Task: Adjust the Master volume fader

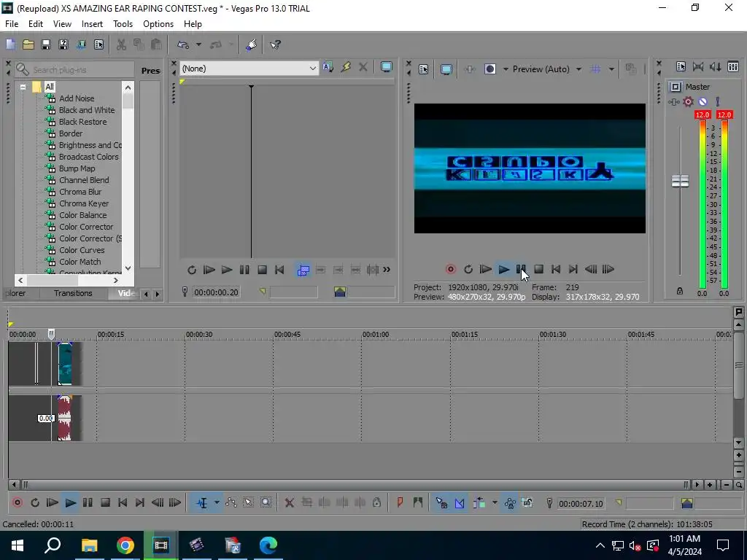Action: pos(680,181)
